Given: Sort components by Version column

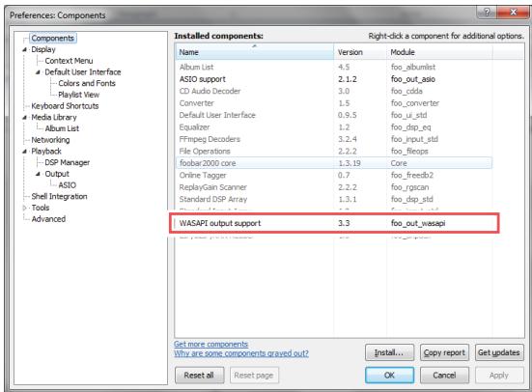Looking at the screenshot, I should (360, 52).
